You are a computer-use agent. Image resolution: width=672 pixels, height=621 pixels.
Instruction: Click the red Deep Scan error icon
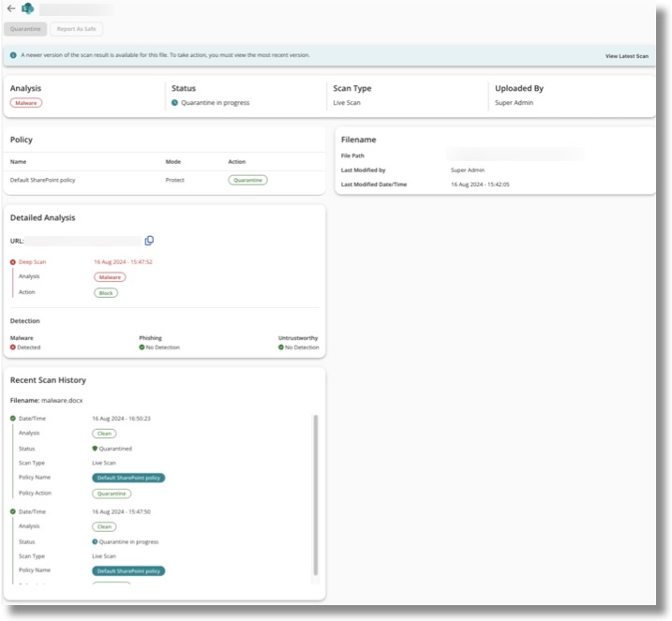(x=13, y=262)
